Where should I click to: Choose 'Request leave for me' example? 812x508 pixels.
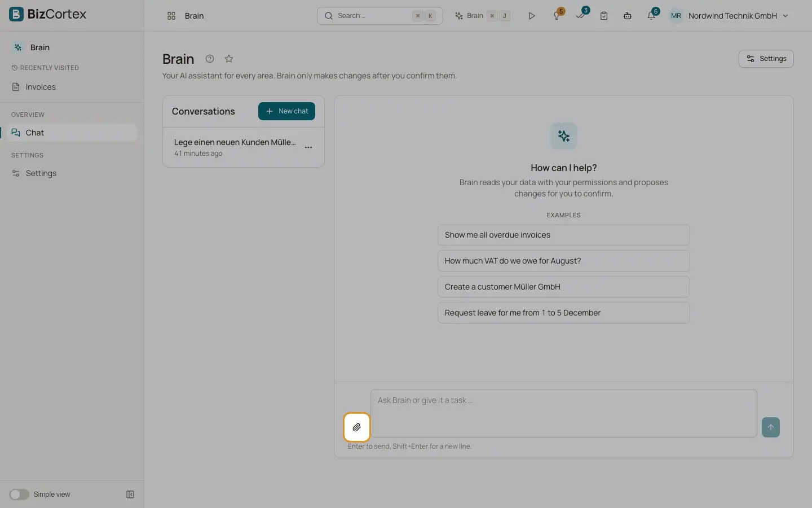pyautogui.click(x=564, y=313)
